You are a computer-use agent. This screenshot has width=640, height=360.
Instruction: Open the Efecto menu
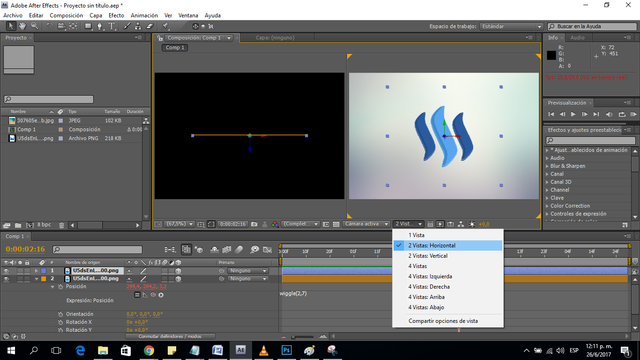pyautogui.click(x=116, y=16)
